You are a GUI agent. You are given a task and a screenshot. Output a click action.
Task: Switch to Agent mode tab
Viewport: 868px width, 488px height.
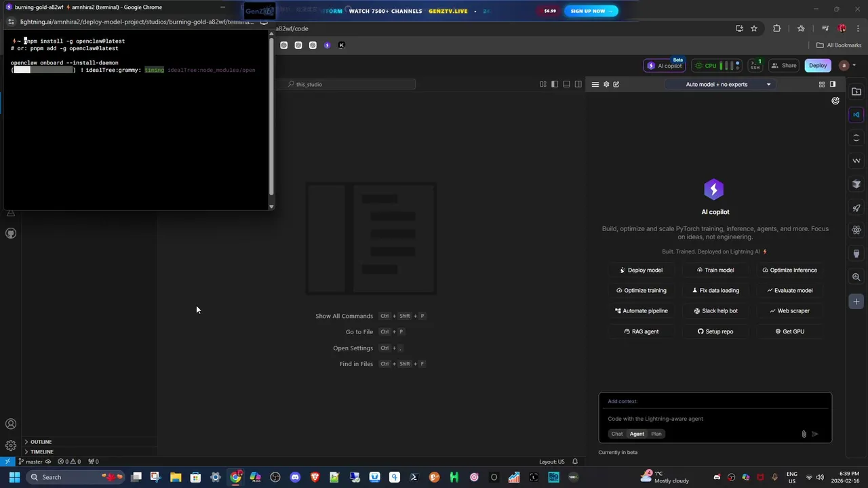tap(637, 434)
